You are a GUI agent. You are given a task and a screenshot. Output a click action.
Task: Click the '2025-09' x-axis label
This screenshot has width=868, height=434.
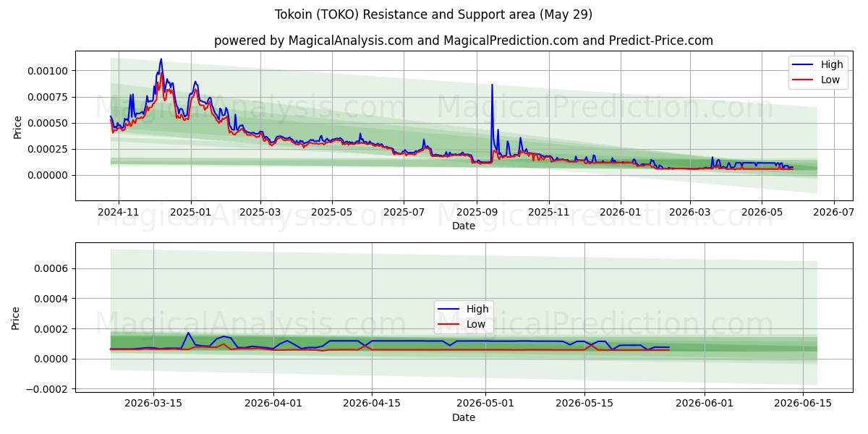(477, 213)
